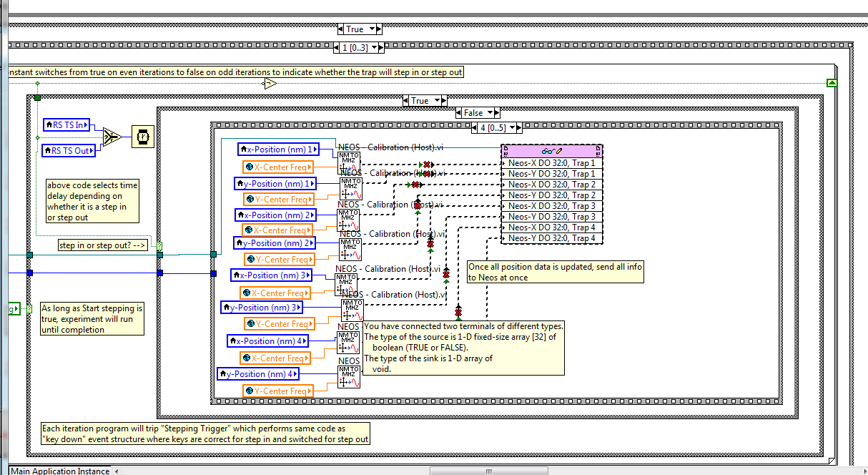
Task: Click 'Neos-X DO 32:0, Trap 4' I/O item
Action: tap(551, 227)
